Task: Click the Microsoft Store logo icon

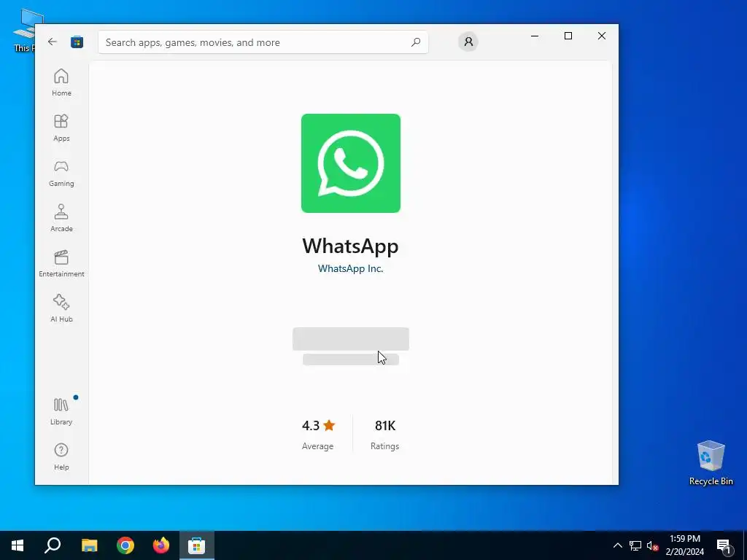Action: coord(77,42)
